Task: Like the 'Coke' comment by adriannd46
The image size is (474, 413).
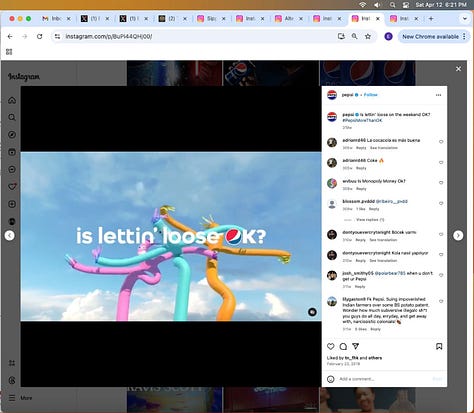Action: click(441, 162)
